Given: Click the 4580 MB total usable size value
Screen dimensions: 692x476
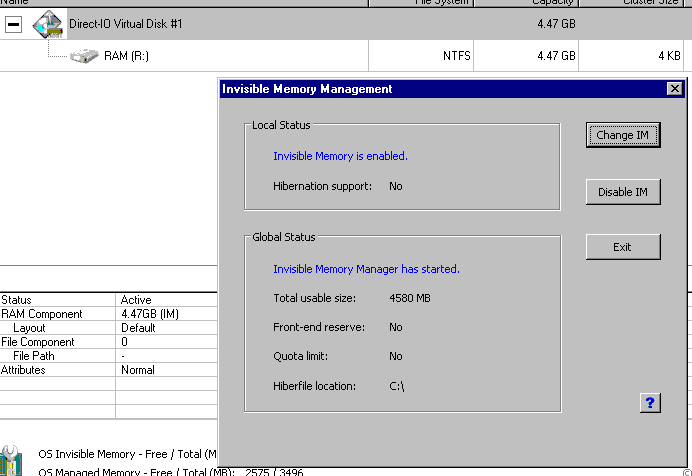Looking at the screenshot, I should point(410,298).
